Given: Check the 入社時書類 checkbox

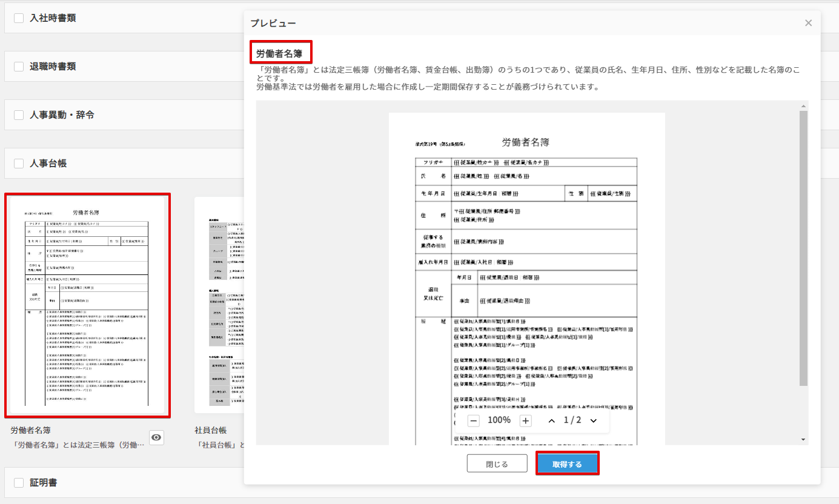Looking at the screenshot, I should pos(19,18).
